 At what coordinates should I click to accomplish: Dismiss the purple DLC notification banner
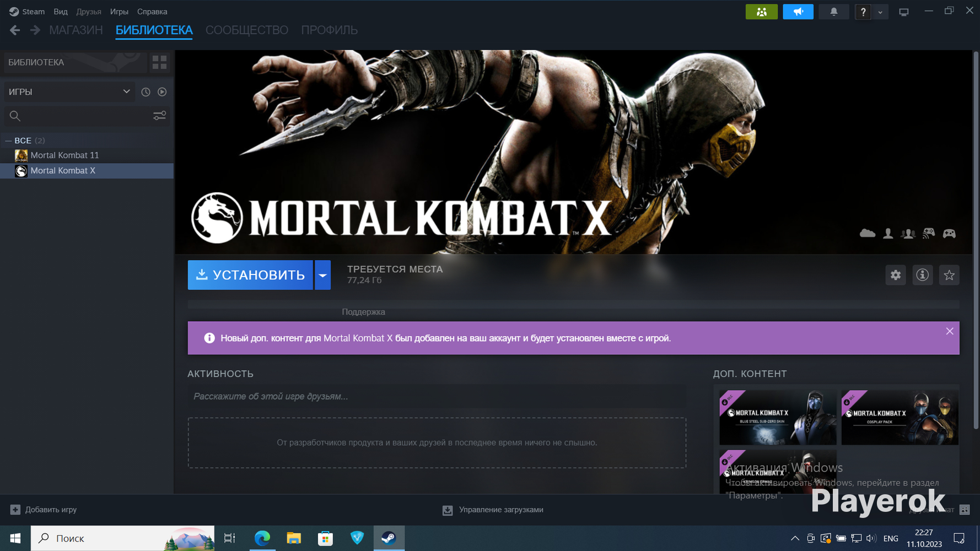[949, 331]
